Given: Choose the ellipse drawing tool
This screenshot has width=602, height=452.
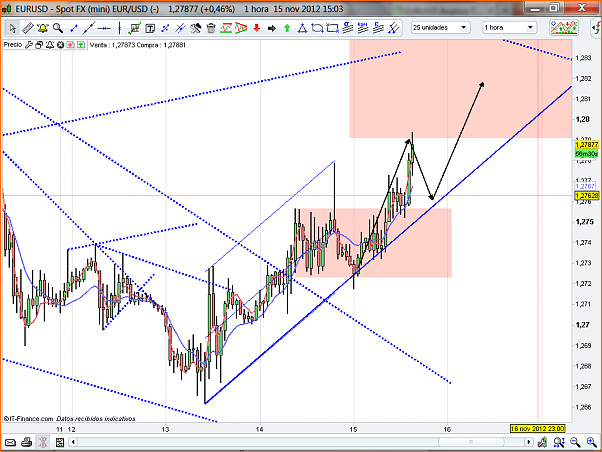Looking at the screenshot, I should (x=317, y=28).
